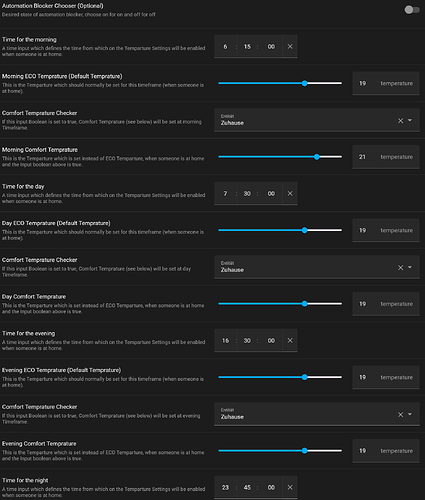Click the Day ECO Temperature slider handle

click(304, 230)
